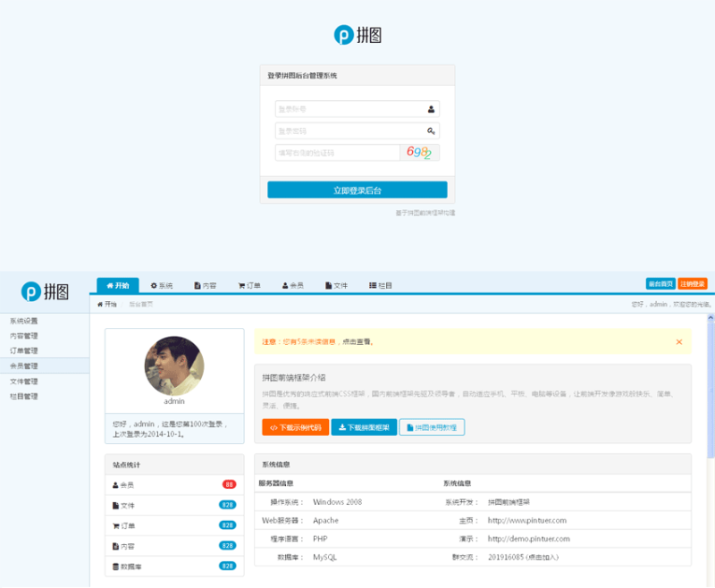Open the Columns list icon in the navbar
Screen dimensions: 715x588
tap(370, 285)
